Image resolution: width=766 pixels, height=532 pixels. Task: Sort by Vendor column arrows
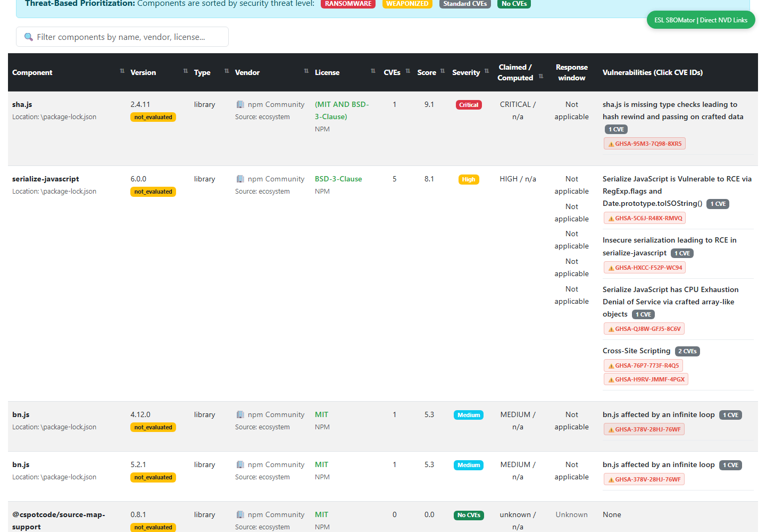(306, 71)
